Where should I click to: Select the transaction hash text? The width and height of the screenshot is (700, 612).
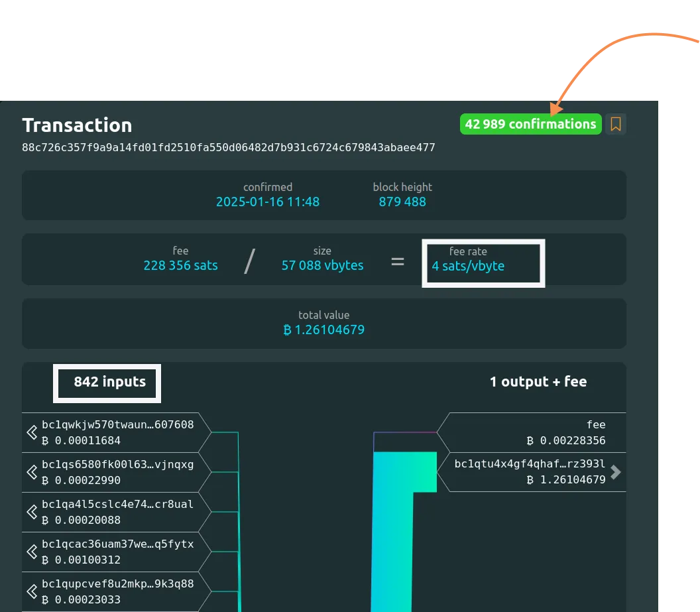pyautogui.click(x=229, y=147)
